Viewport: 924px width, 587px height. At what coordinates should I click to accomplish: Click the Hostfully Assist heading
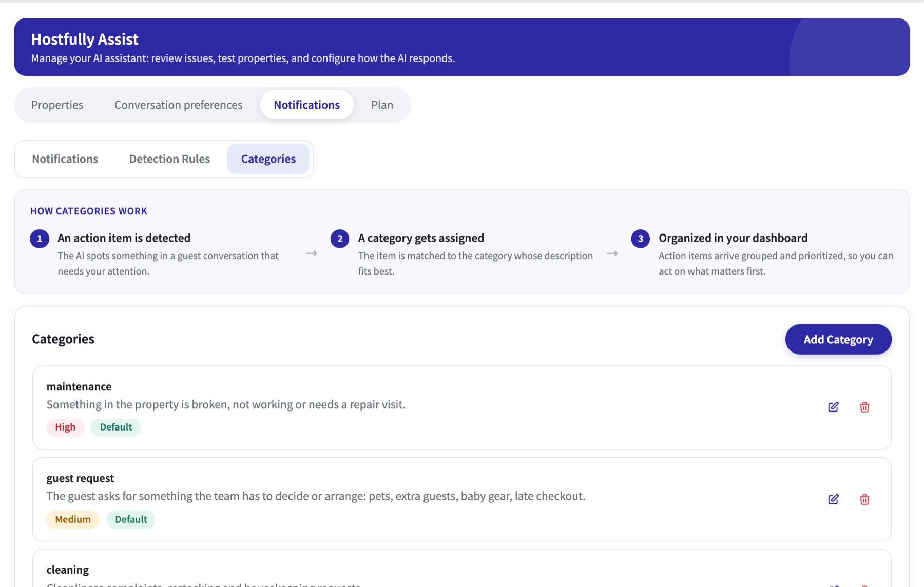click(x=85, y=39)
